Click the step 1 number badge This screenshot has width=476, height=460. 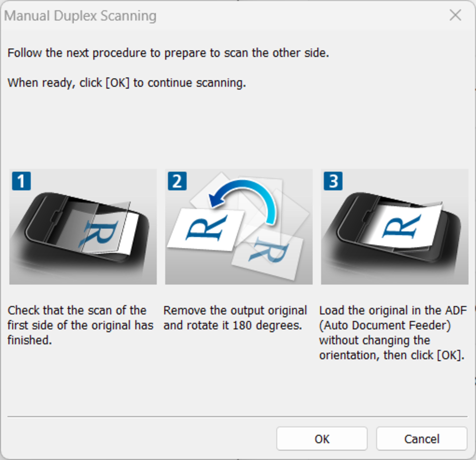21,181
